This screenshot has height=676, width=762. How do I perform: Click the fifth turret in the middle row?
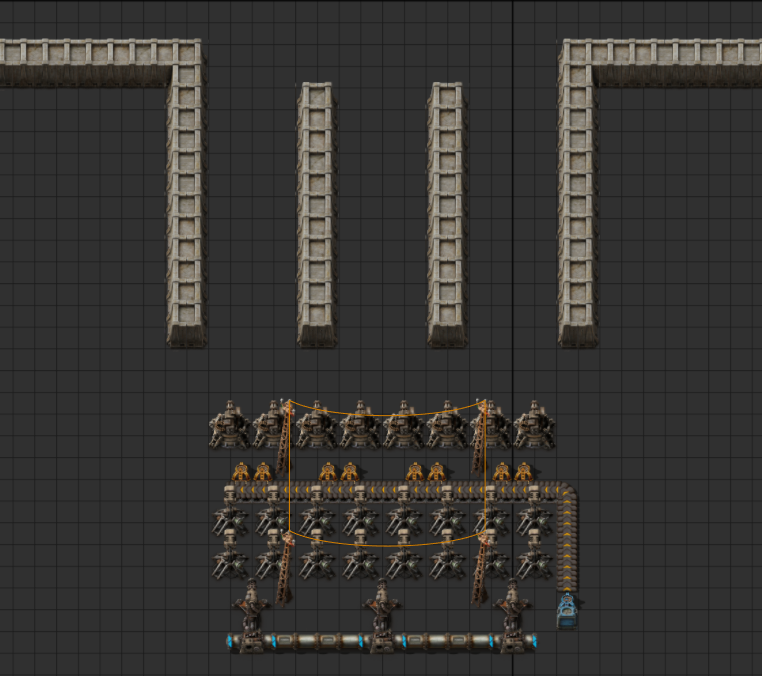[x=403, y=520]
